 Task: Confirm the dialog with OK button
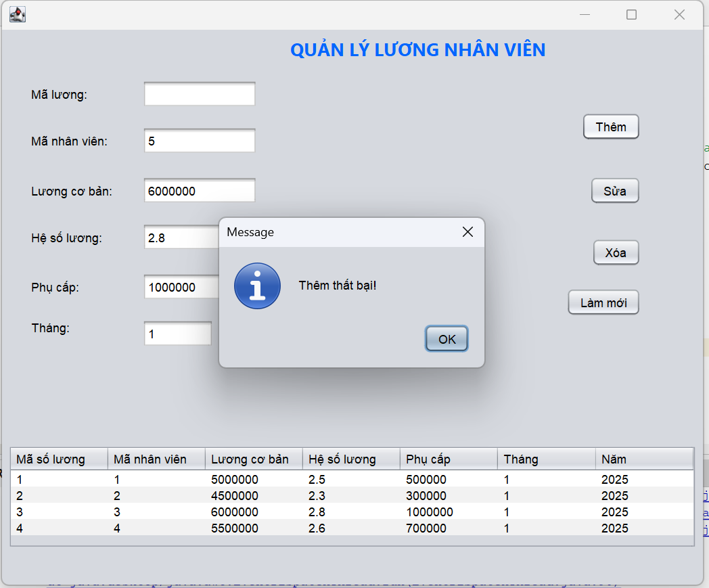point(447,339)
